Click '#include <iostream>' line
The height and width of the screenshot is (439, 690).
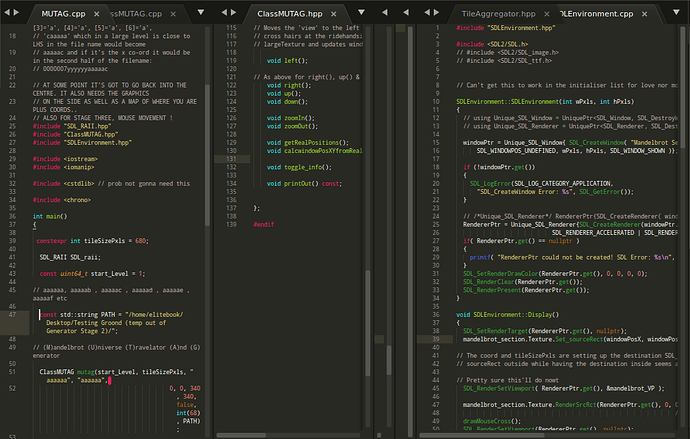point(65,159)
